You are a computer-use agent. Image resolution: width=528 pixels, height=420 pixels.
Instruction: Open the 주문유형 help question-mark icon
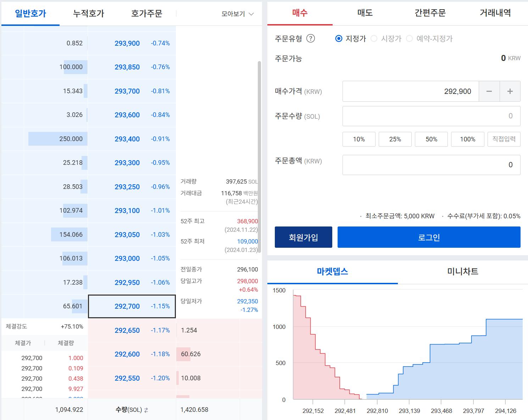(310, 38)
